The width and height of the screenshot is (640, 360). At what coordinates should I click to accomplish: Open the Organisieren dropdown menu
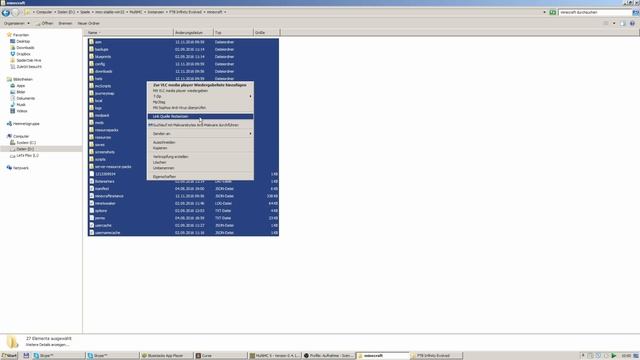click(17, 23)
